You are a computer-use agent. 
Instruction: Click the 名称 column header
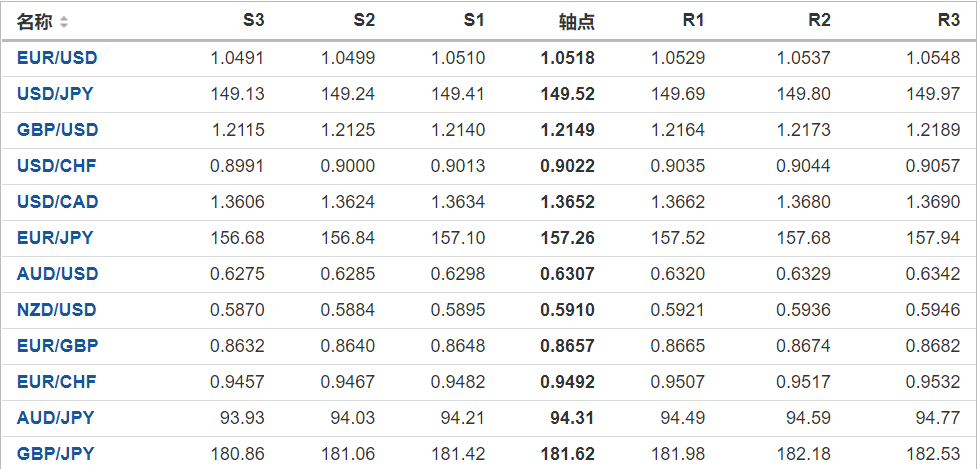(35, 21)
